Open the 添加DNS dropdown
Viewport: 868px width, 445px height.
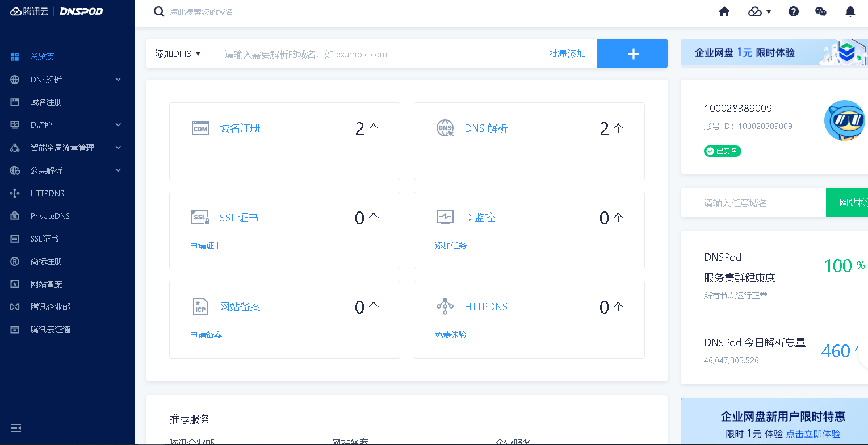tap(178, 54)
